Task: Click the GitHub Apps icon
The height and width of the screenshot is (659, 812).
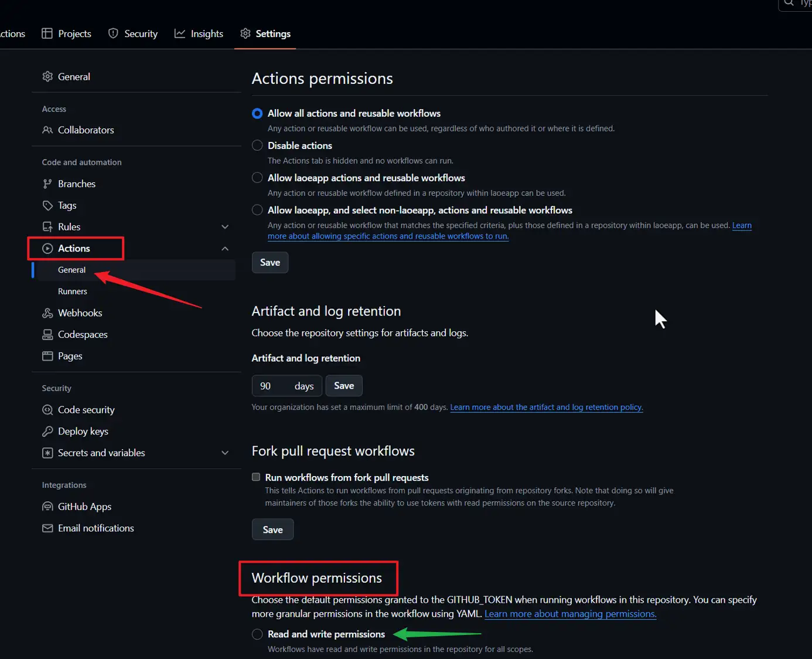Action: 47,507
